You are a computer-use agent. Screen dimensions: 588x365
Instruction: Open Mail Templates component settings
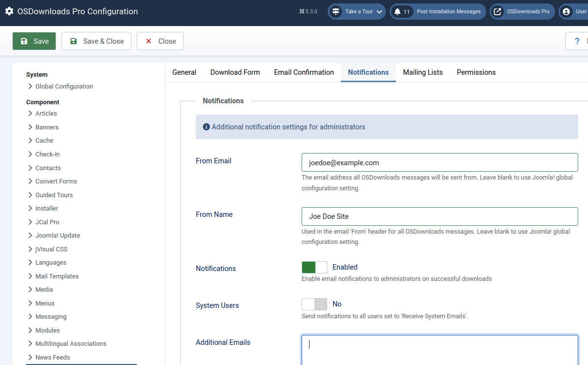click(57, 276)
